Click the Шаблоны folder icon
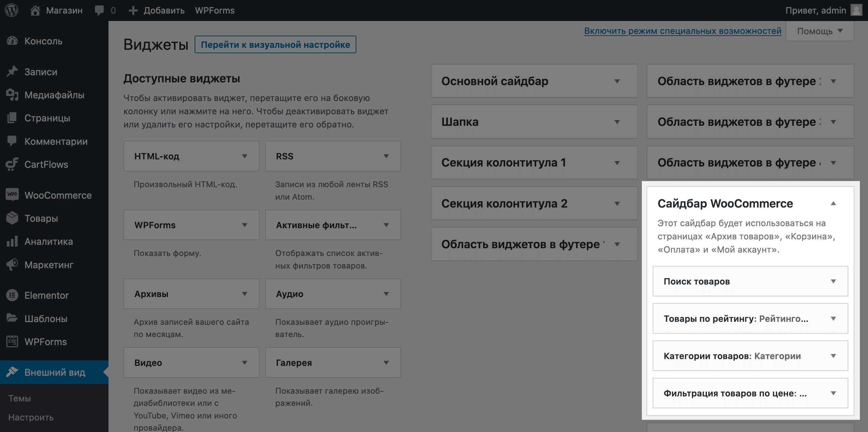The width and height of the screenshot is (868, 432). (12, 318)
